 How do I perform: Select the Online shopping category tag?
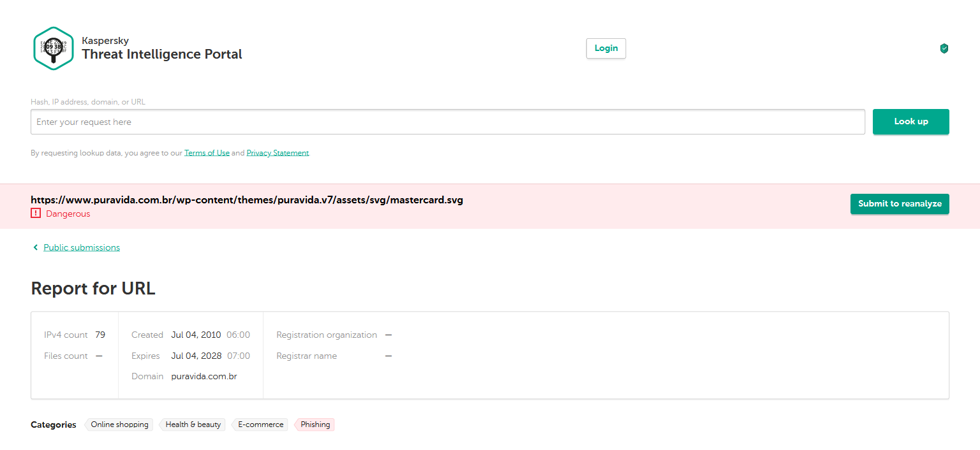pyautogui.click(x=119, y=425)
